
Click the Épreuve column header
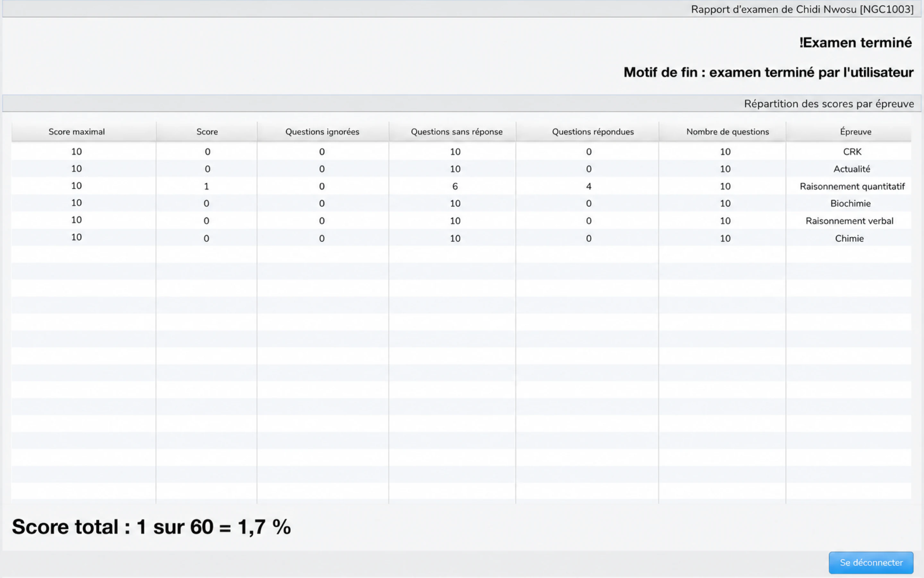click(x=849, y=132)
